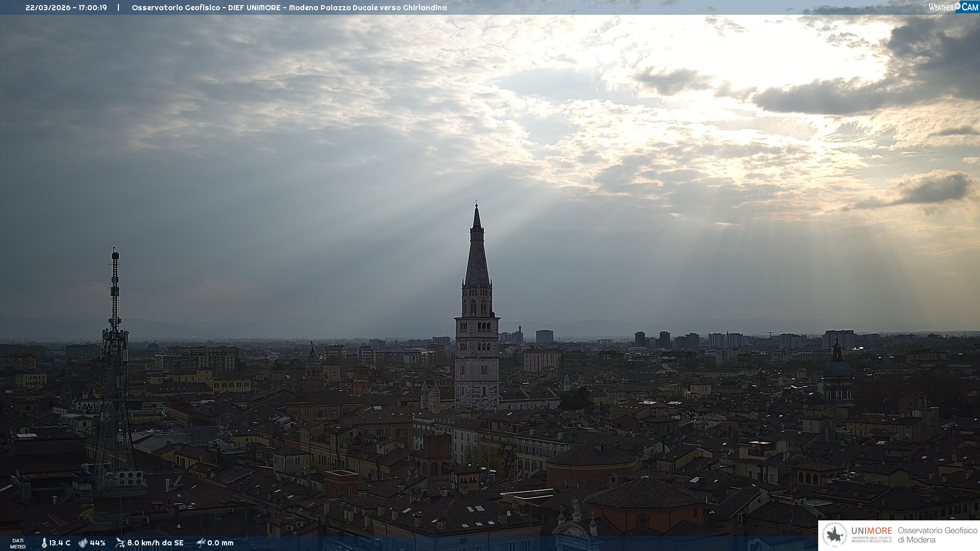980x551 pixels.
Task: Click the Osservatorio Geofisico di Modena text
Action: [x=937, y=535]
